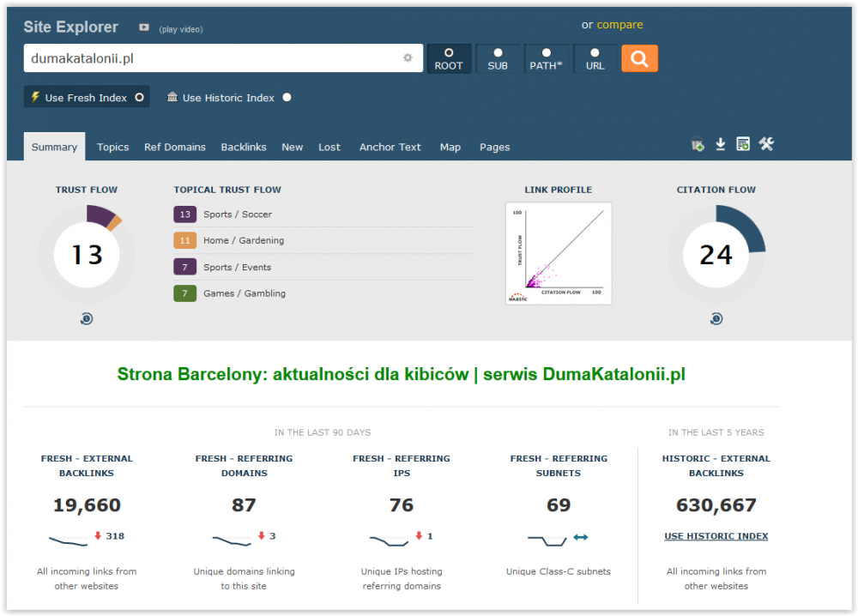This screenshot has height=616, width=858.
Task: Click history icon under Trust Flow
Action: pyautogui.click(x=87, y=318)
